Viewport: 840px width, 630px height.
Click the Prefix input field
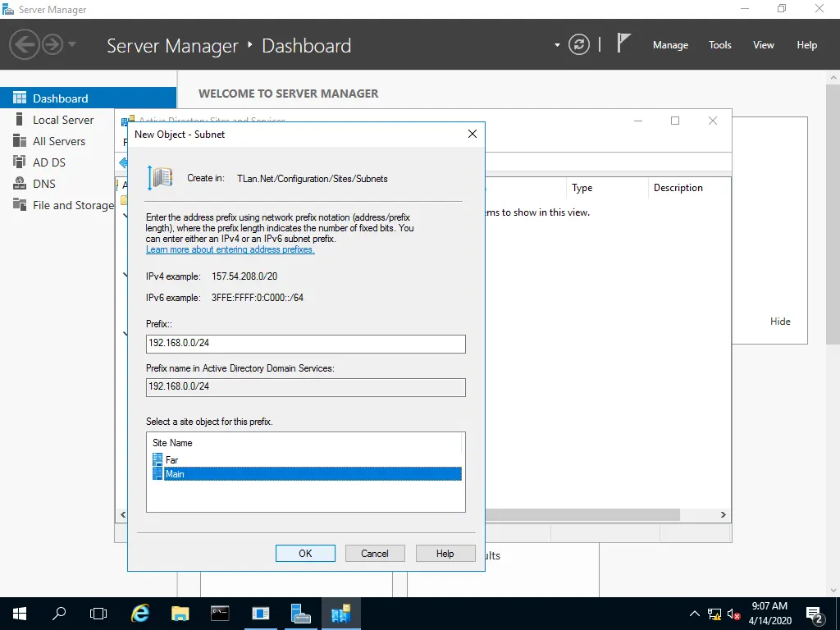[x=306, y=344]
